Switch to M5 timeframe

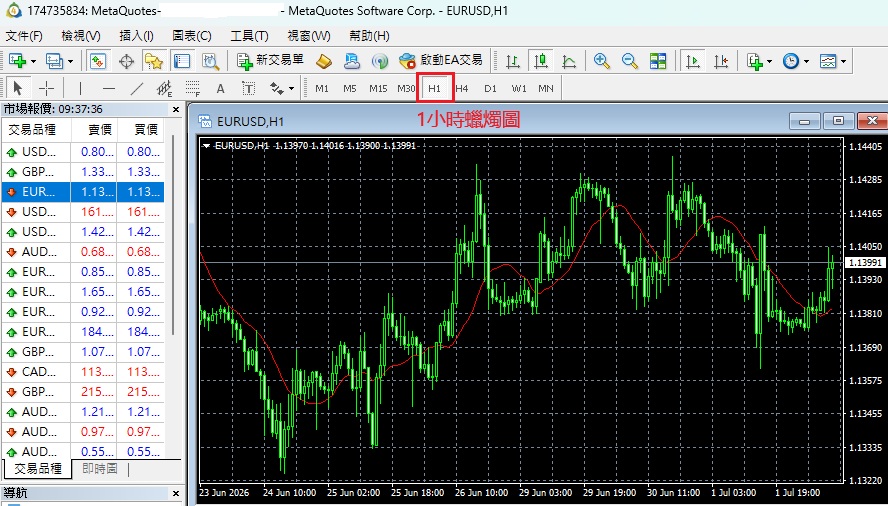pos(349,88)
